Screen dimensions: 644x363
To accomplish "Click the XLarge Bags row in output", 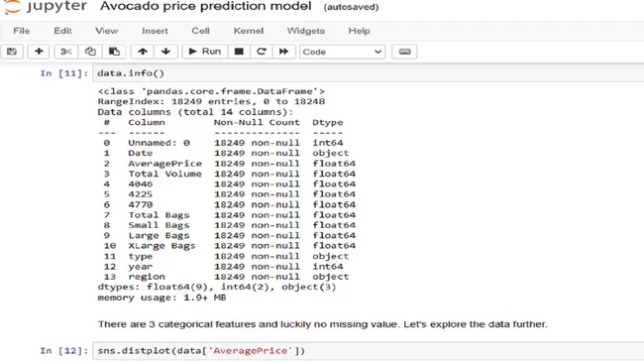I will [x=229, y=245].
